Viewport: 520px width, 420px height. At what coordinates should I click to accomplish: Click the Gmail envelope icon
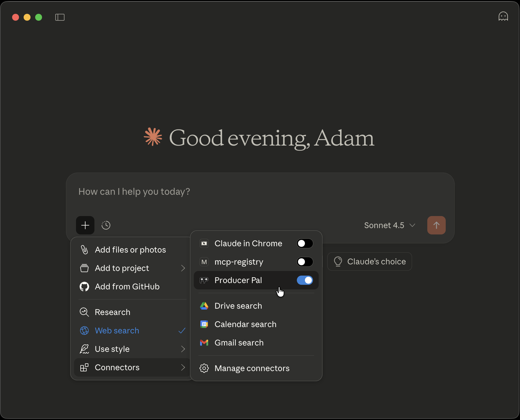pos(204,343)
